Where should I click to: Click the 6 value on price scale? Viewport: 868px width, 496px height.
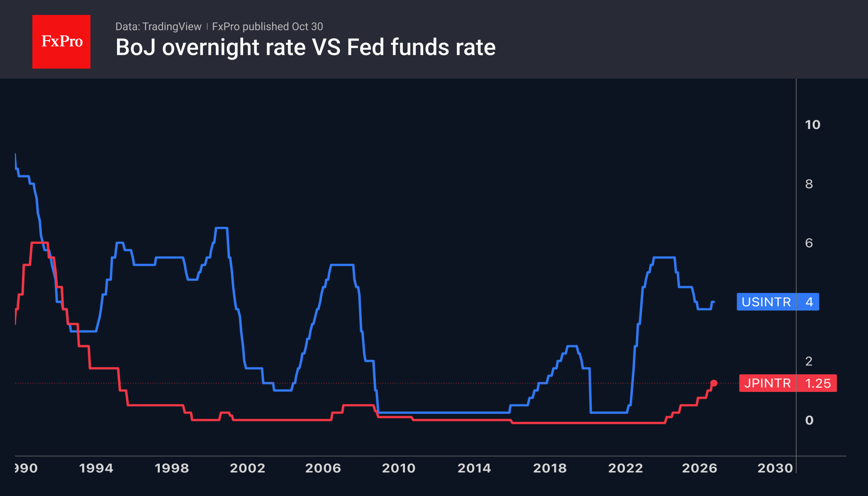pyautogui.click(x=809, y=243)
